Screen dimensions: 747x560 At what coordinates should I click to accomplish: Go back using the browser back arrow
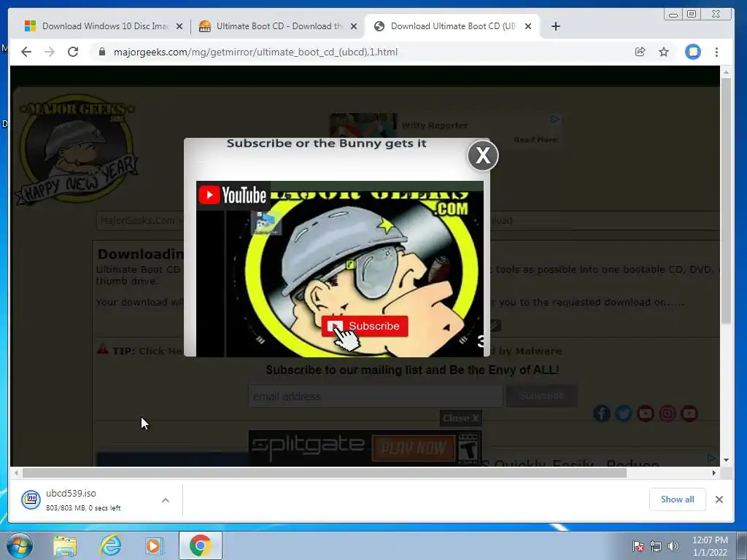tap(26, 52)
